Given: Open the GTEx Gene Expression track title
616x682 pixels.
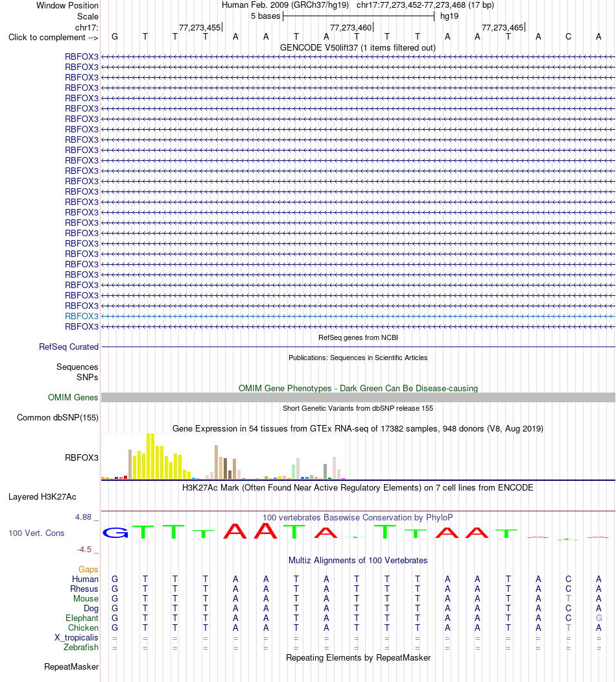Looking at the screenshot, I should tap(358, 429).
